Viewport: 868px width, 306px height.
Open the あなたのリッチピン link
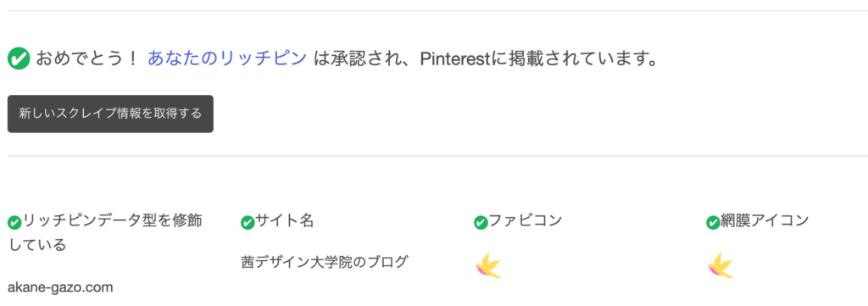coord(227,58)
